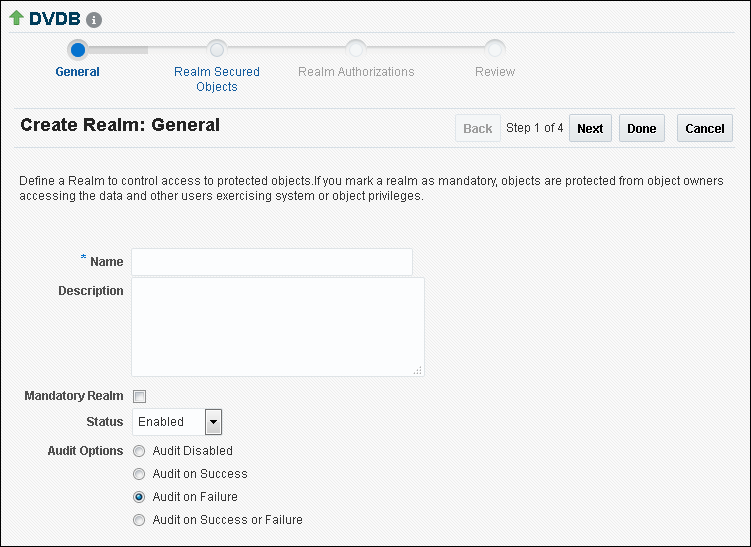Screen dimensions: 751x547
Task: Enable the Mandatory Realm checkbox
Action: coord(140,396)
